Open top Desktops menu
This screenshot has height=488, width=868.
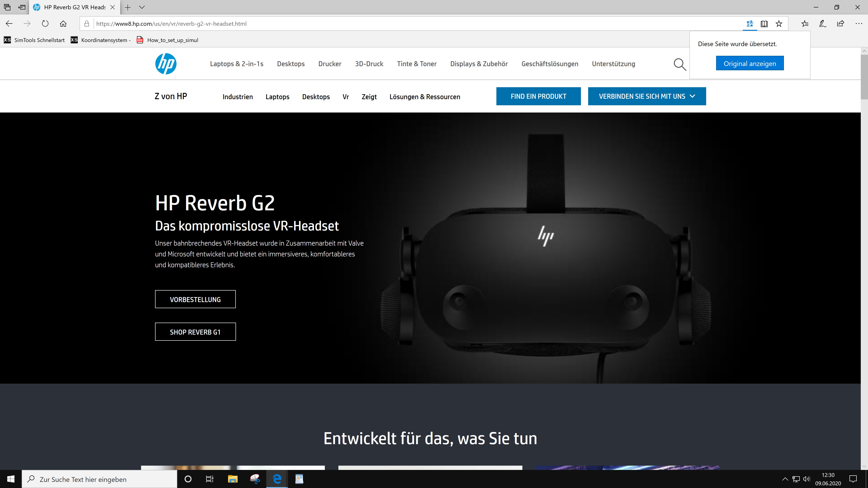(x=290, y=64)
